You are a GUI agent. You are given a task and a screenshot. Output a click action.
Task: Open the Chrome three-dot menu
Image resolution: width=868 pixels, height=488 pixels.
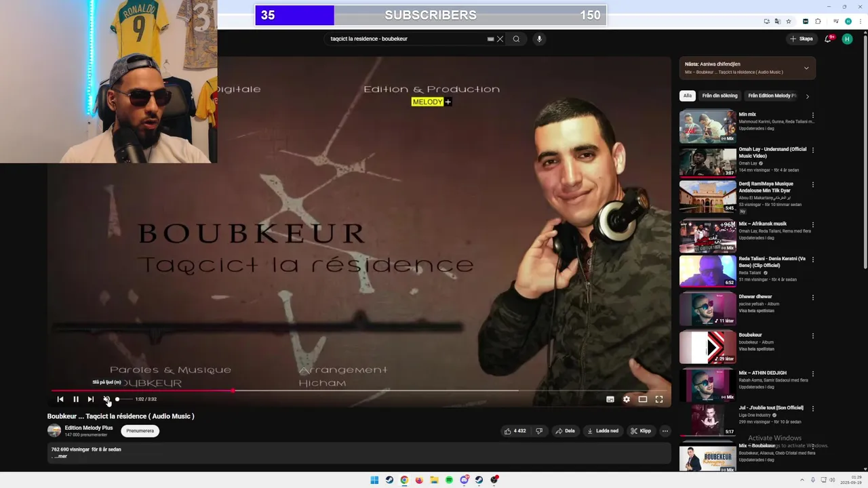pyautogui.click(x=861, y=21)
